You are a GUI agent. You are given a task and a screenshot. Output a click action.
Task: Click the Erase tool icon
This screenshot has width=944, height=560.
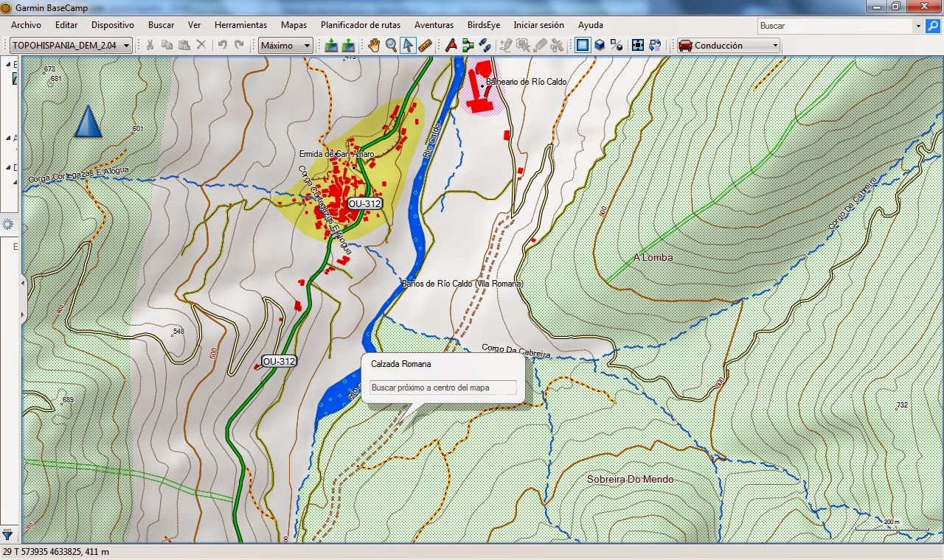pyautogui.click(x=540, y=46)
